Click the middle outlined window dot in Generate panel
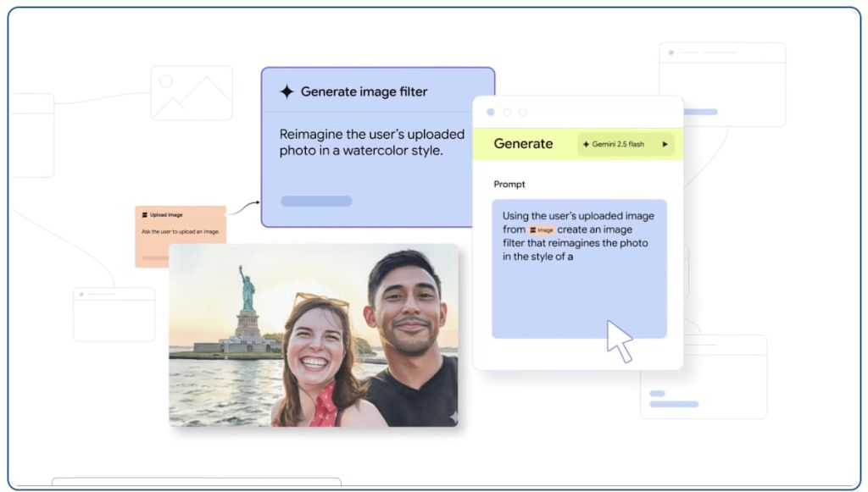868x492 pixels. click(x=507, y=112)
